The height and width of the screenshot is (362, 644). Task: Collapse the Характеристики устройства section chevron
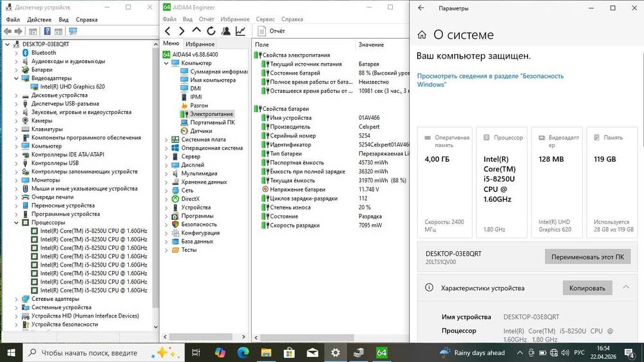coord(626,287)
